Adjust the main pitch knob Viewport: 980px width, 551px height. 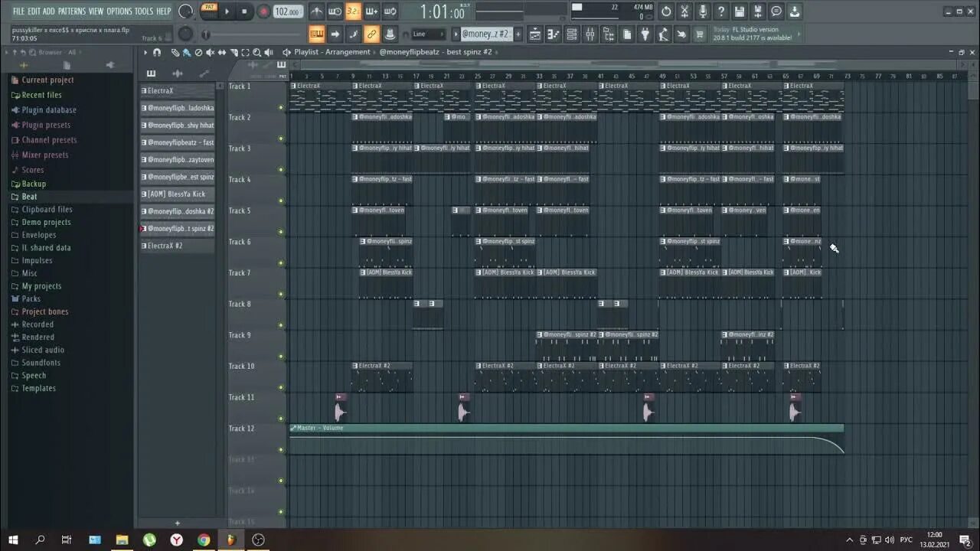185,34
